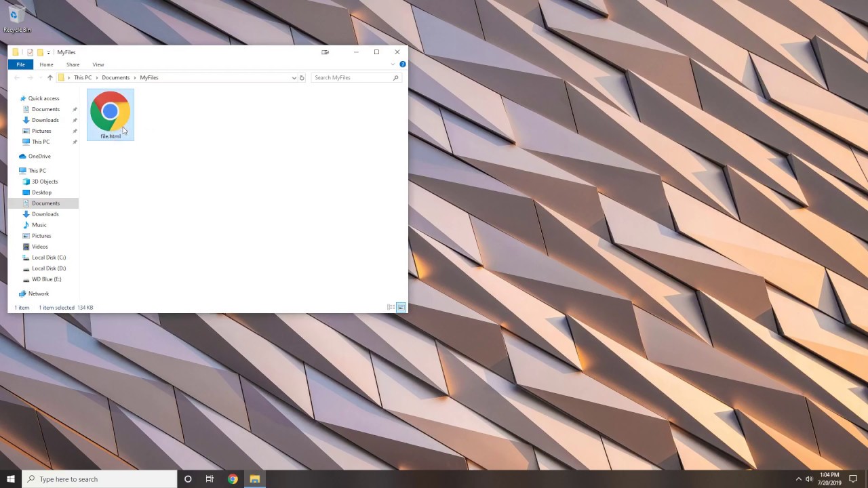This screenshot has height=488, width=868.
Task: Maximize the MyFiles window
Action: tap(376, 52)
